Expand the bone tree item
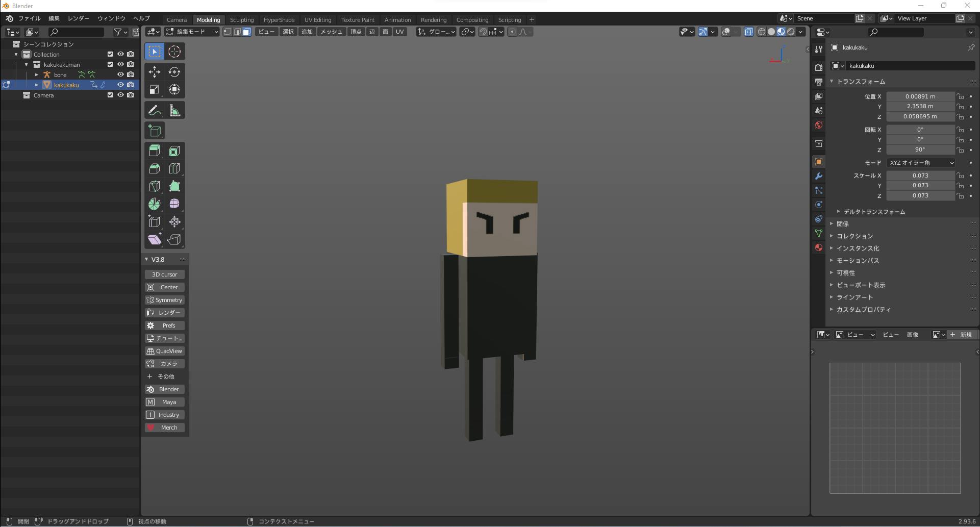Screen dimensions: 980x527 [x=36, y=74]
